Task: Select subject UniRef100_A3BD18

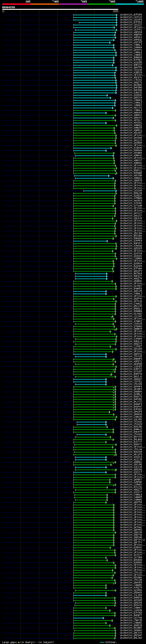Action: pyautogui.click(x=131, y=72)
